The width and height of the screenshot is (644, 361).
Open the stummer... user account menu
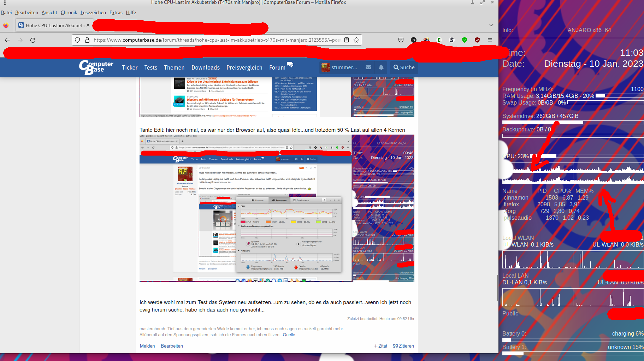[x=339, y=67]
